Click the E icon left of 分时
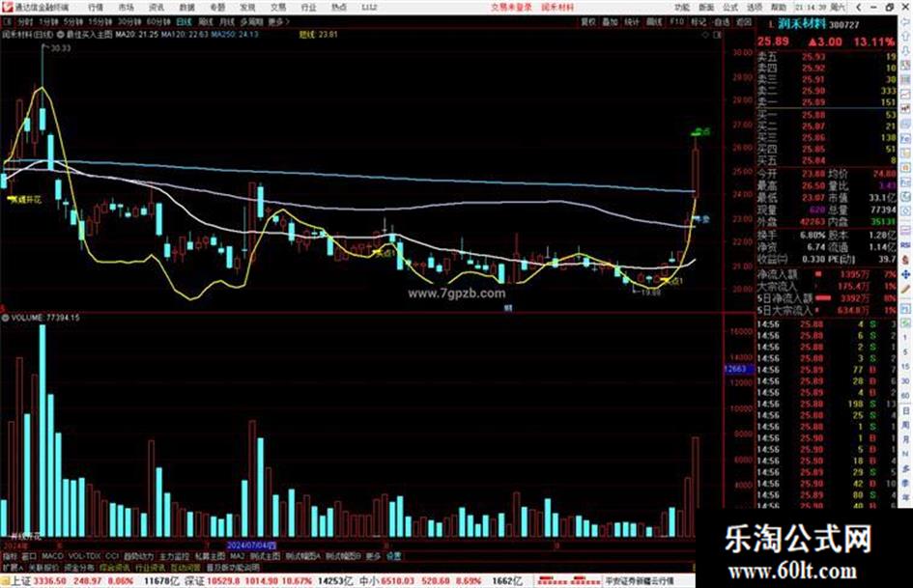The height and width of the screenshot is (588, 913). click(8, 21)
